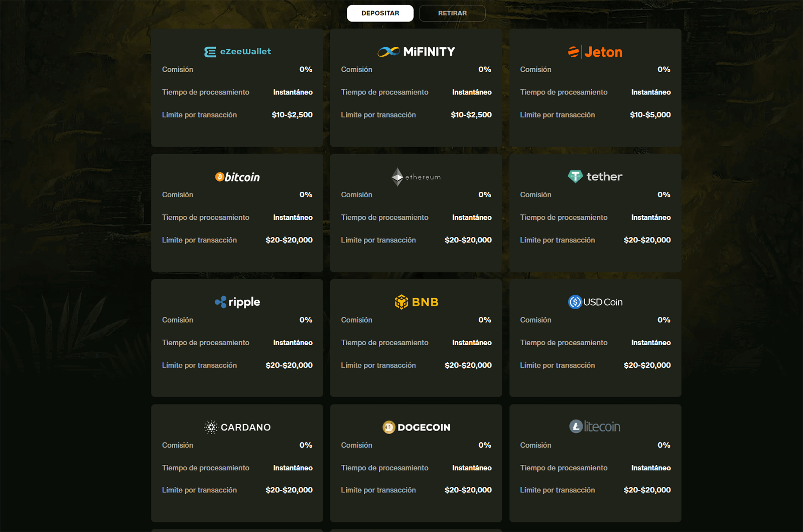This screenshot has height=532, width=803.
Task: Select the USD Coin $20-$20,000 limit value
Action: (647, 365)
